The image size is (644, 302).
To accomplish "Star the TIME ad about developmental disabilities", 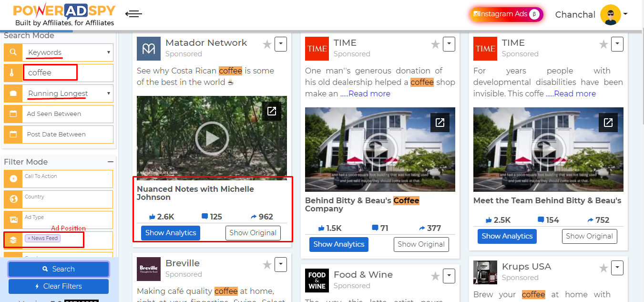I will click(x=603, y=44).
